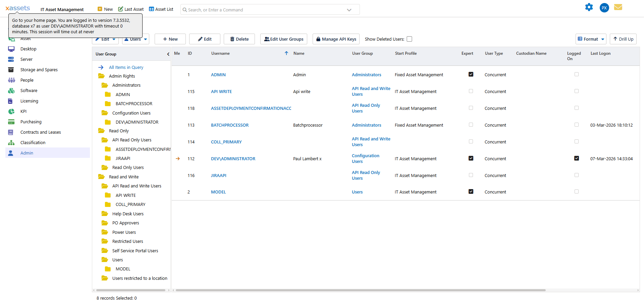Click the mail envelope icon
Screen dimensions: 644x306
tap(618, 7)
